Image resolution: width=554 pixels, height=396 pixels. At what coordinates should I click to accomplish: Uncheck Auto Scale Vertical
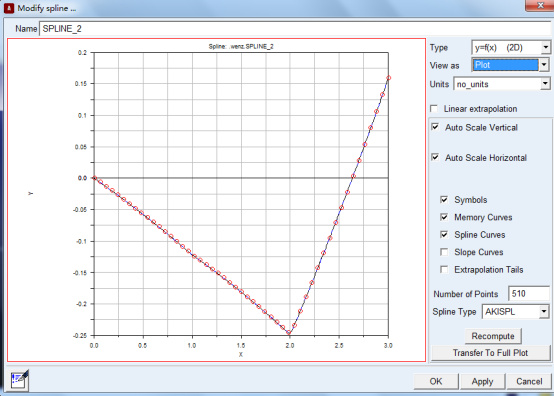(x=435, y=127)
